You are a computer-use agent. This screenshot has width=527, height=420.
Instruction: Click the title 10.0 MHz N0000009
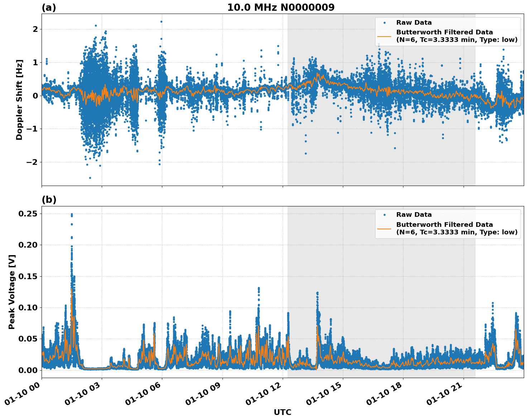click(x=281, y=6)
